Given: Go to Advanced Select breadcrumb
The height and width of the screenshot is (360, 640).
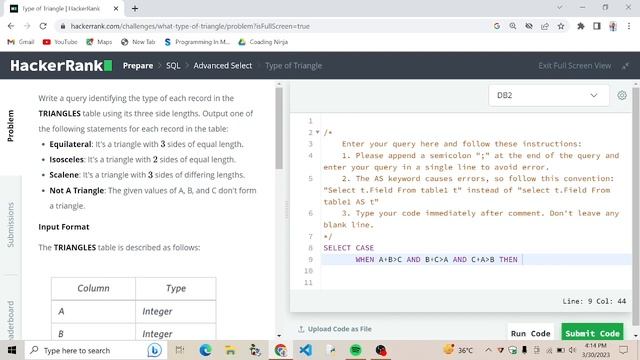Looking at the screenshot, I should pyautogui.click(x=222, y=65).
